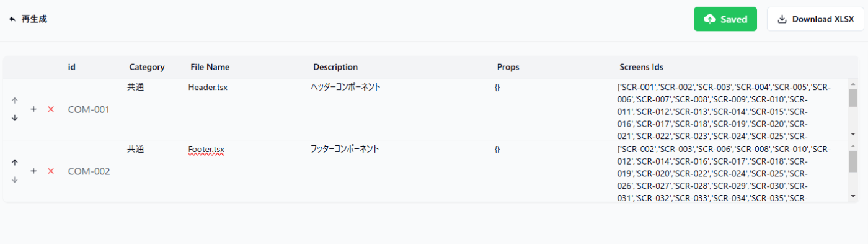Add a row after COM-001 with plus icon
This screenshot has width=868, height=244.
pos(33,109)
